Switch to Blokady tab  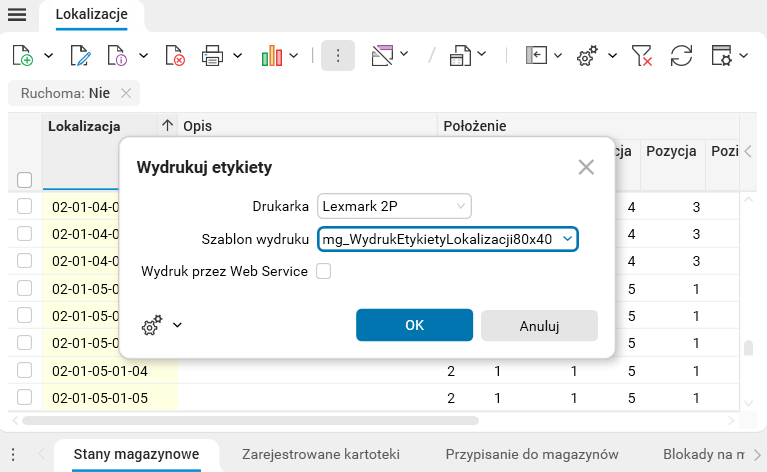703,454
